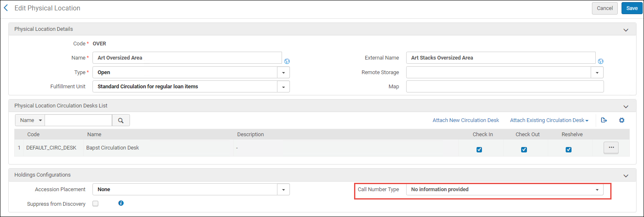The height and width of the screenshot is (217, 644).
Task: Open row actions ellipsis for Bapst Circulation Desk
Action: click(x=611, y=148)
